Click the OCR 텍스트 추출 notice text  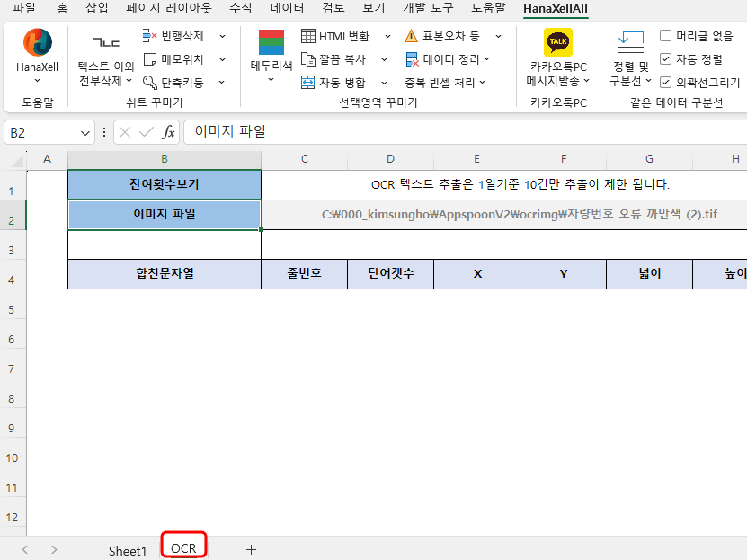tap(520, 184)
